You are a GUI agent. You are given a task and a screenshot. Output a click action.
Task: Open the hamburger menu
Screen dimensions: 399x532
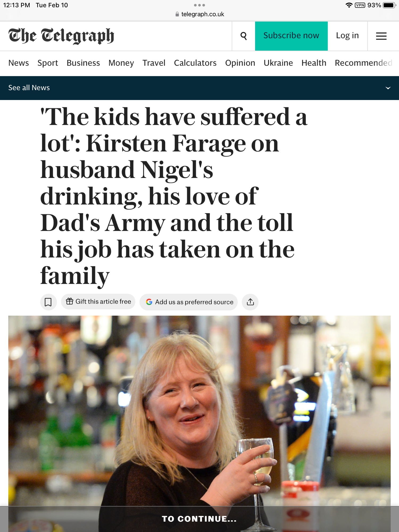[381, 36]
